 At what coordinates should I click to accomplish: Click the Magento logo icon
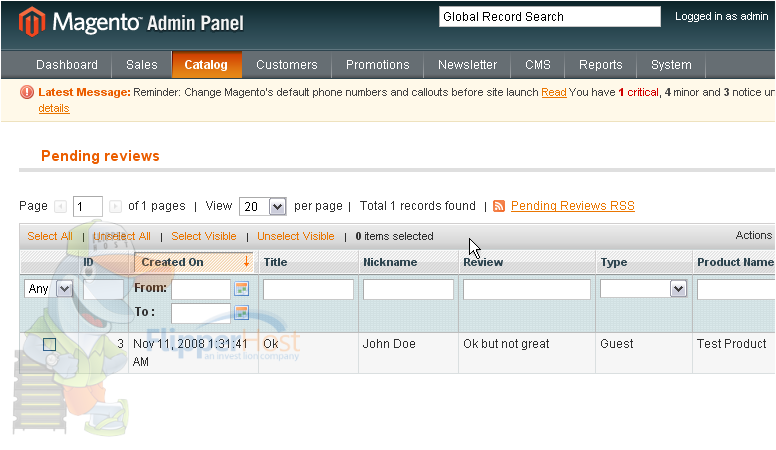(32, 22)
